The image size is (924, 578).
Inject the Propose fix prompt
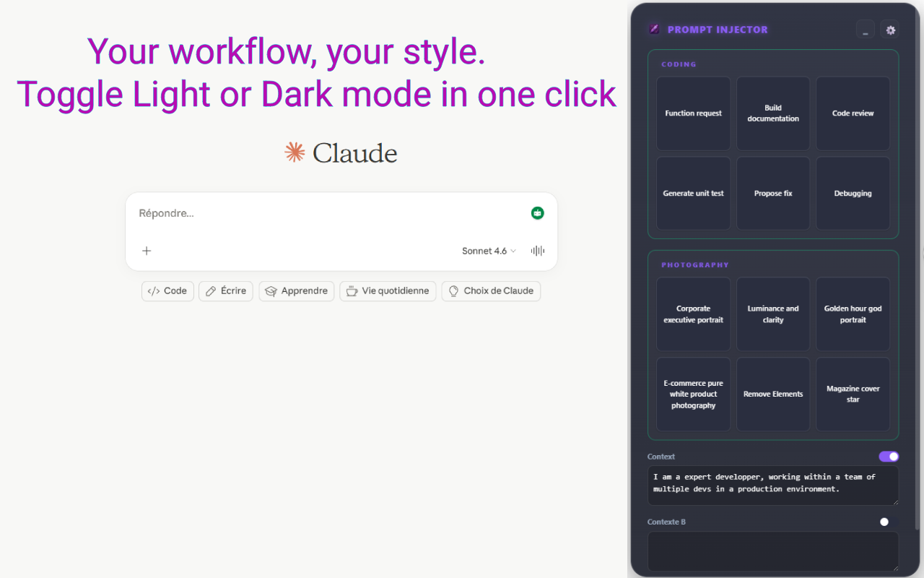(x=773, y=194)
